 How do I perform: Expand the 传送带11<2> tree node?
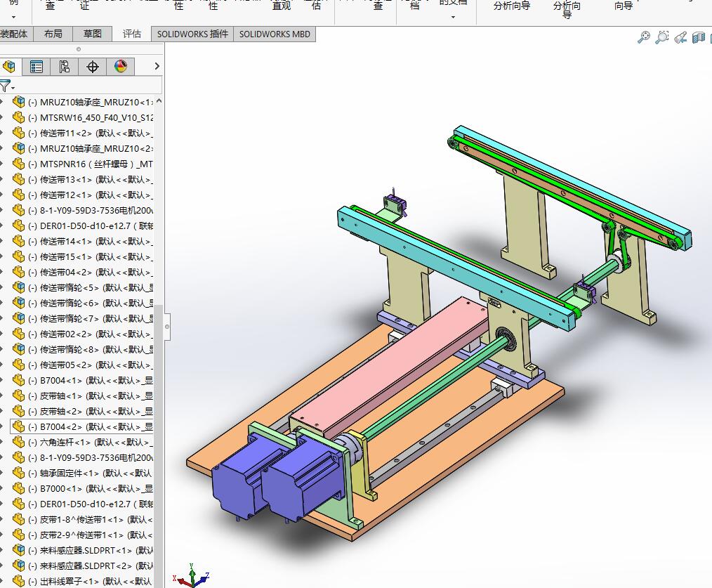tap(2, 133)
